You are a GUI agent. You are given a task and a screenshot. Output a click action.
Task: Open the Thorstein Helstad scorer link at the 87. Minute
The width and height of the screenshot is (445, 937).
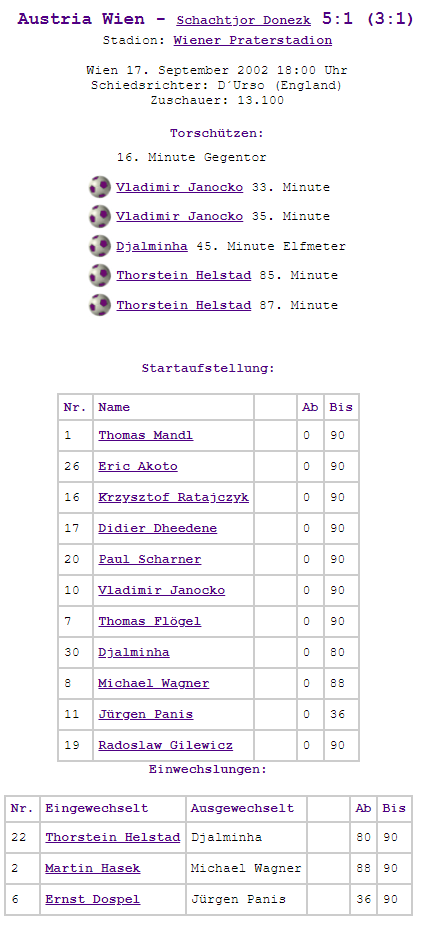coord(184,305)
